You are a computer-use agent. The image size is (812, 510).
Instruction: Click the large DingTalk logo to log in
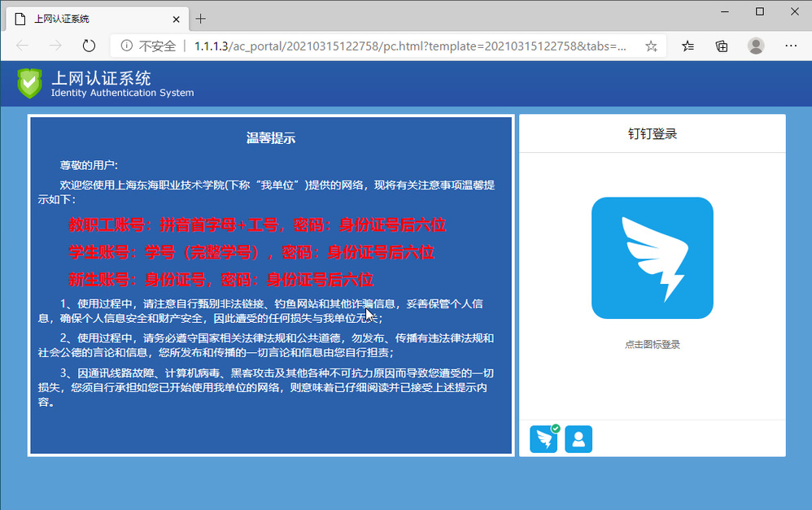[x=652, y=258]
